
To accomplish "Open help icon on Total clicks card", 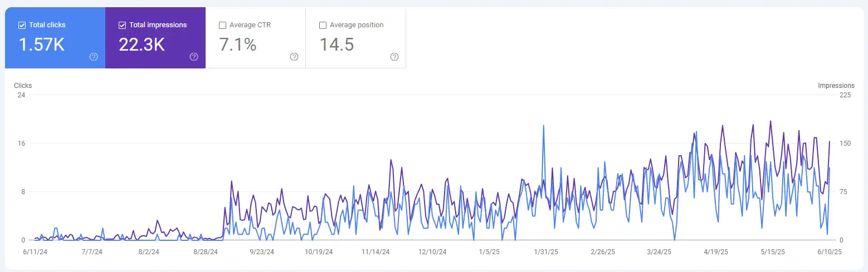I will [x=94, y=57].
